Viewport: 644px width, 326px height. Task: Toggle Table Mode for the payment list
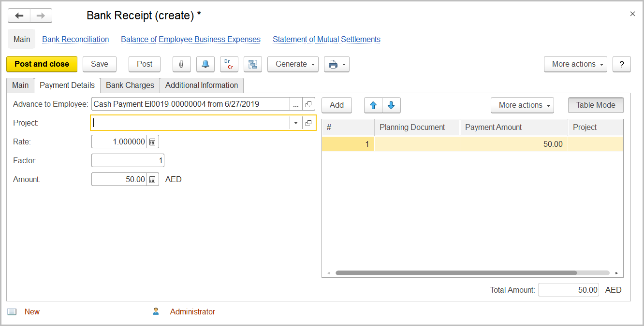595,105
